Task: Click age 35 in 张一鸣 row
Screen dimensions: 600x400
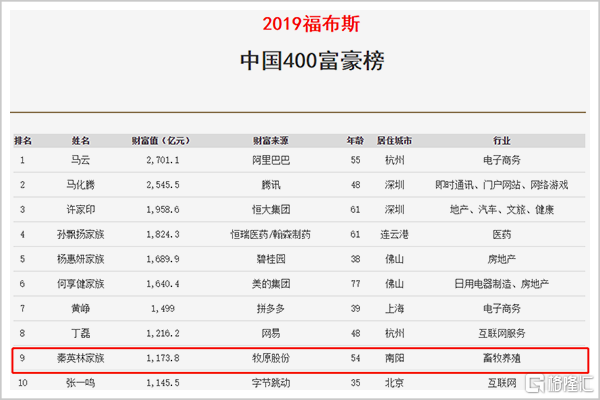Action: 355,383
